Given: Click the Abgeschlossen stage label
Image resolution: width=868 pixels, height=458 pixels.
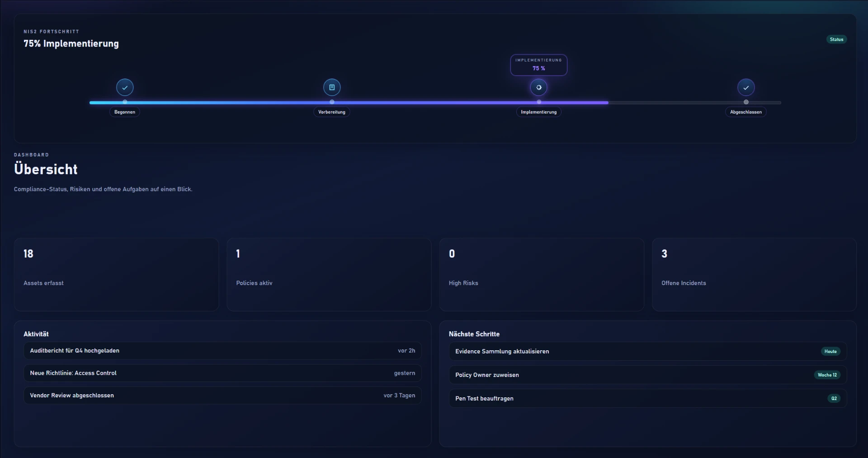Looking at the screenshot, I should tap(746, 112).
